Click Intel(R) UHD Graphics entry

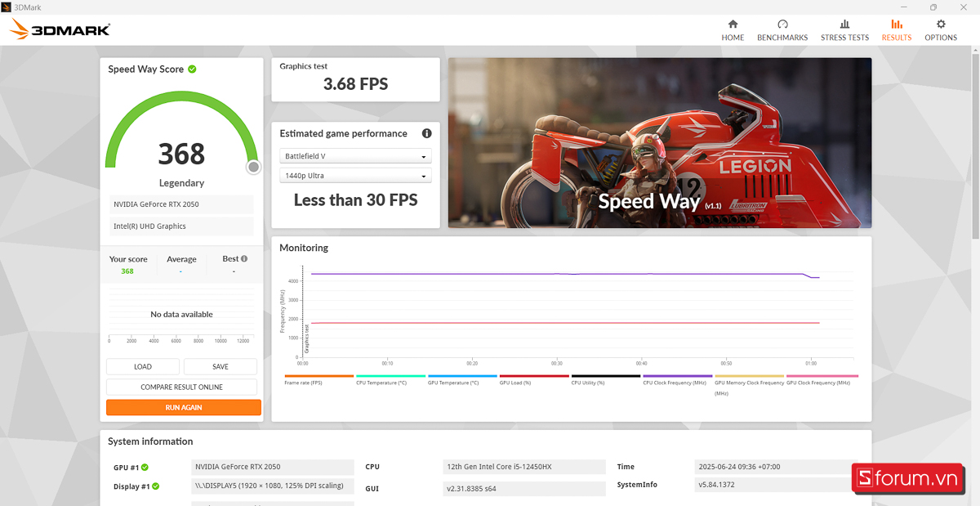point(181,226)
